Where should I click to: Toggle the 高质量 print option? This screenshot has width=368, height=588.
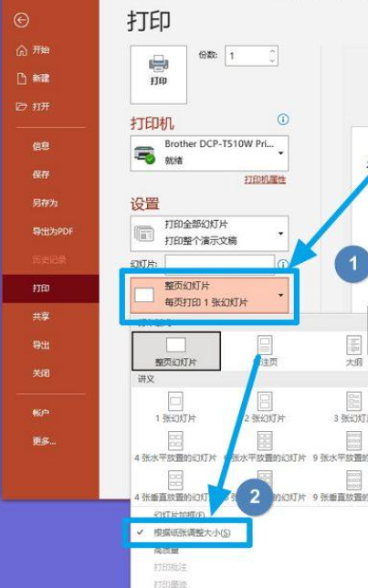click(x=166, y=551)
